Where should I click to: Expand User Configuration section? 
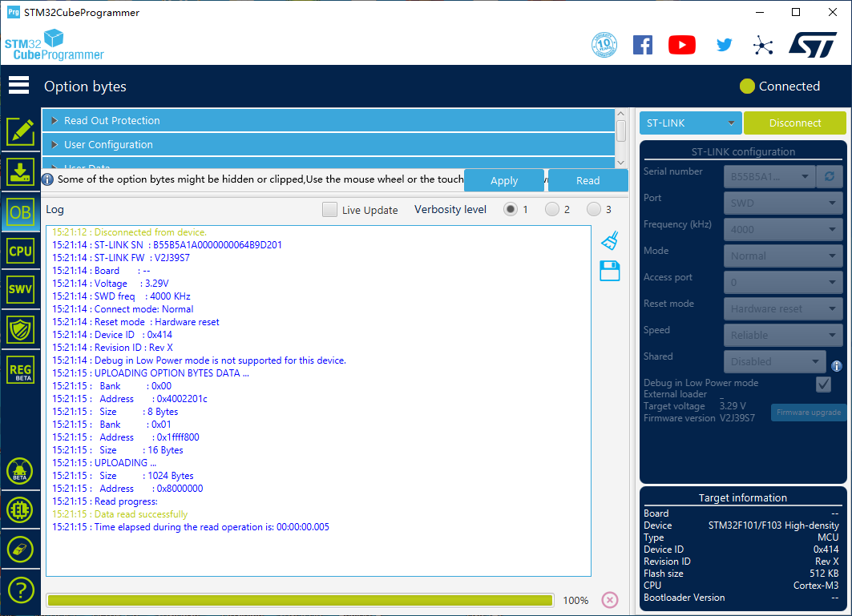[328, 144]
